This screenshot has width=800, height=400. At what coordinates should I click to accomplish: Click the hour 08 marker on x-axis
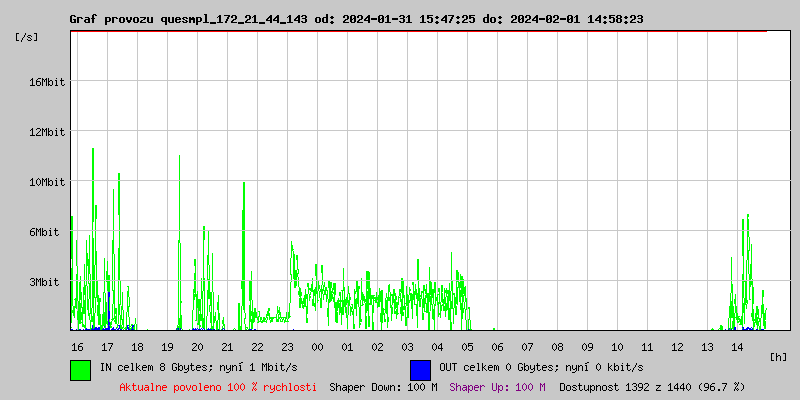pos(557,347)
